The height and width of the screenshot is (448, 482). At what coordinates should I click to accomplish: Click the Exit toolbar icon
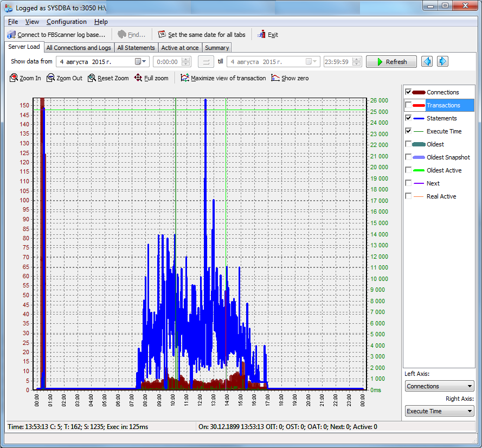pos(262,35)
